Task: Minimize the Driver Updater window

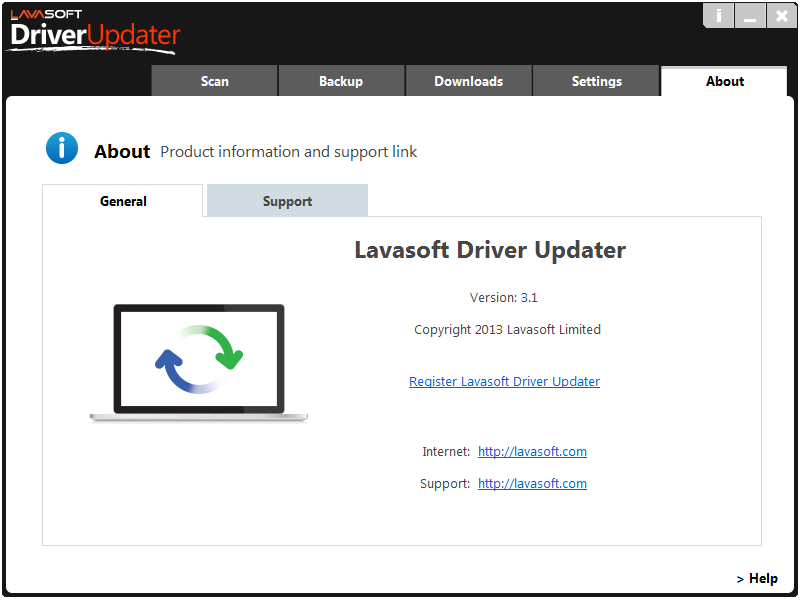Action: point(750,16)
